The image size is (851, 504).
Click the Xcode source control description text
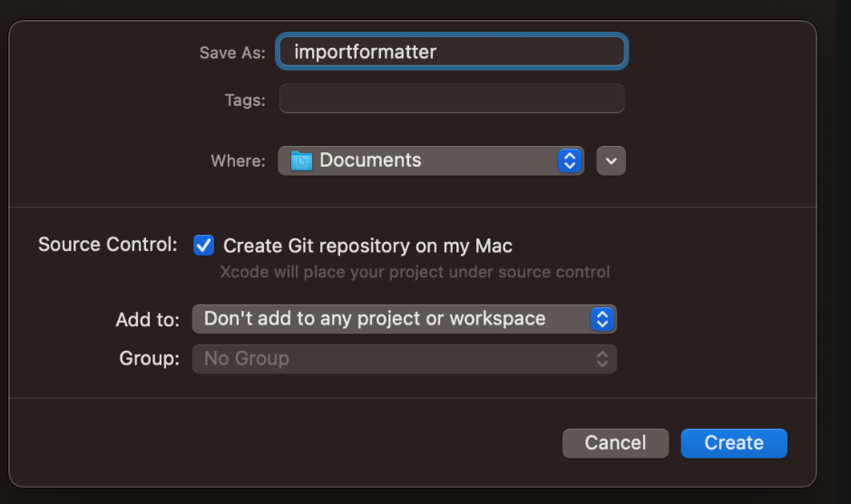tap(415, 271)
